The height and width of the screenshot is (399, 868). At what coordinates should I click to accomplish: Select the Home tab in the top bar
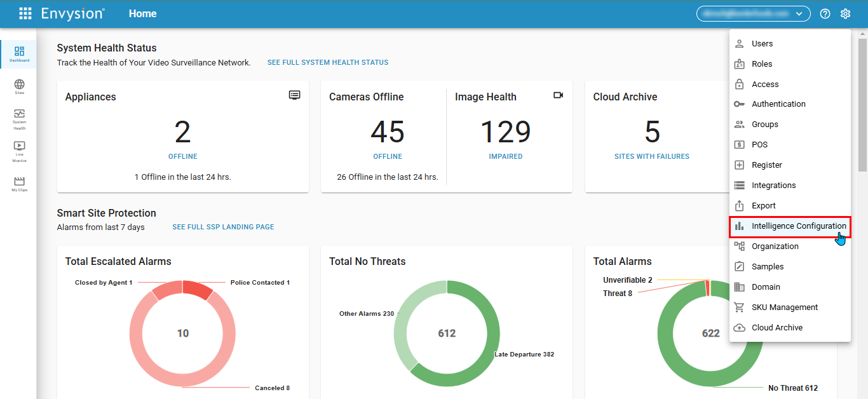(x=142, y=13)
